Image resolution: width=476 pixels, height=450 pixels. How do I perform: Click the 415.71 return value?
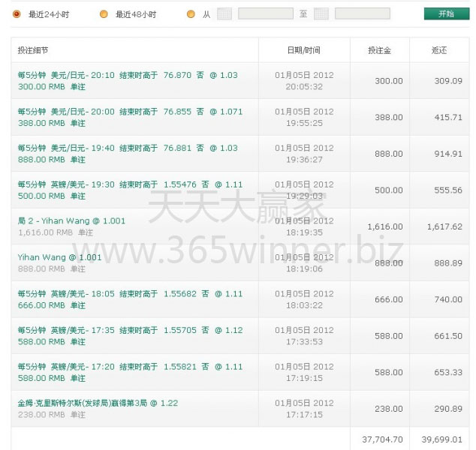point(448,117)
